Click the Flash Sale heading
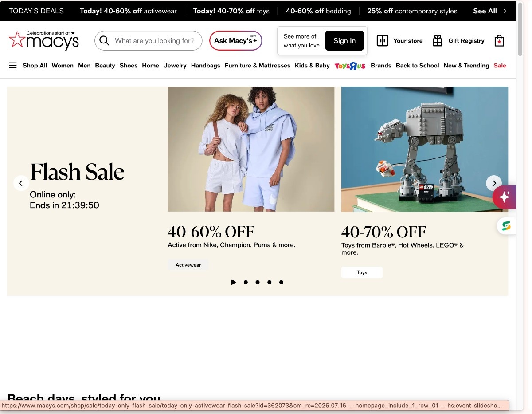This screenshot has width=532, height=414. (x=77, y=172)
